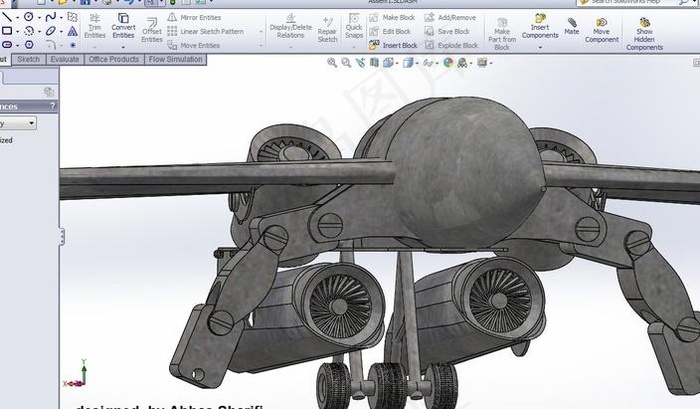Screen dimensions: 700x409
Task: Click Insert Components
Action: coord(540,26)
